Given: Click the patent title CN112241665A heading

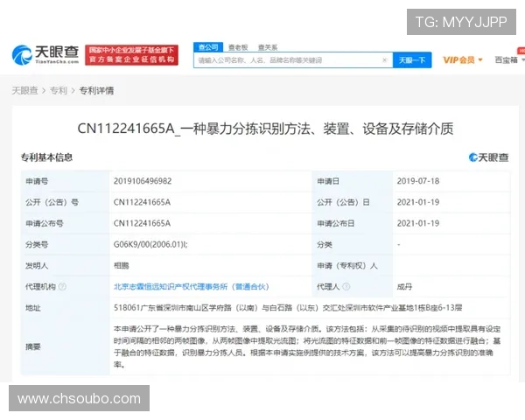Looking at the screenshot, I should (x=265, y=129).
